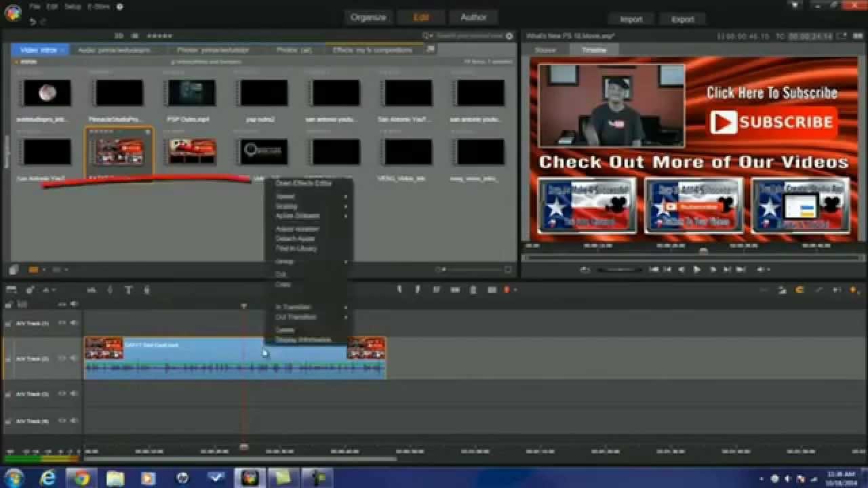Choose Display Information in context menu
The image size is (868, 488).
(x=303, y=340)
